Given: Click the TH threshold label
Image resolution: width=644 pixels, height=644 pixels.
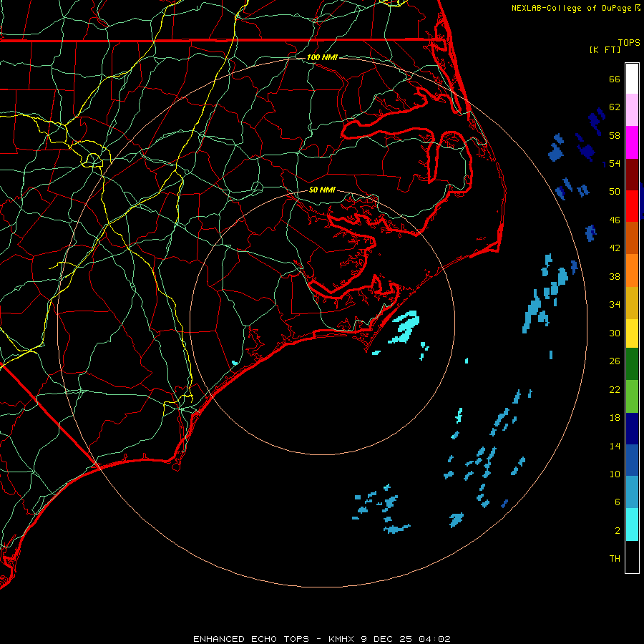Looking at the screenshot, I should click(x=615, y=559).
